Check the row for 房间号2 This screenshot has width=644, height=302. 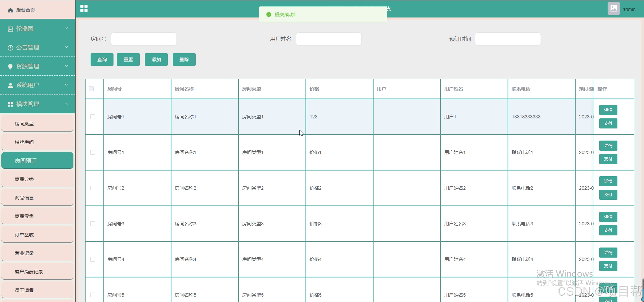[x=93, y=188]
